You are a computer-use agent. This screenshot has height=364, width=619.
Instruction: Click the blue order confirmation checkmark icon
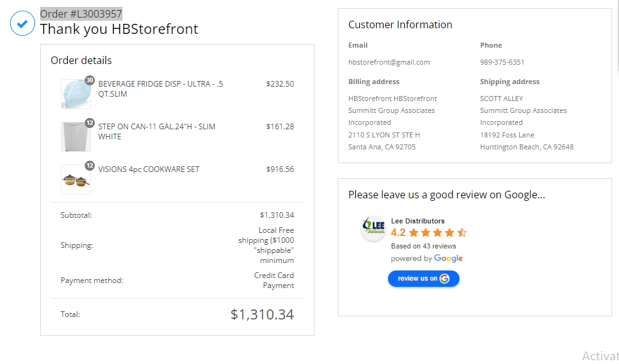pos(23,23)
